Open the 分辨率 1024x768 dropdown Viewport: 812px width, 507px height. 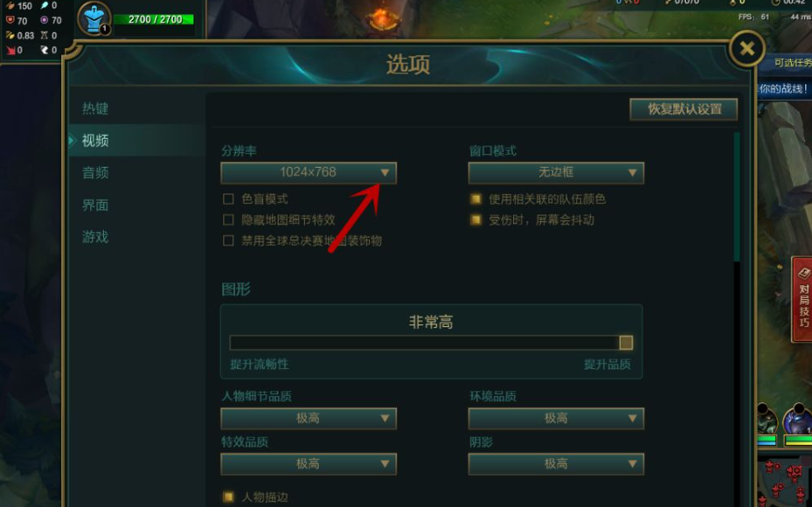click(309, 172)
